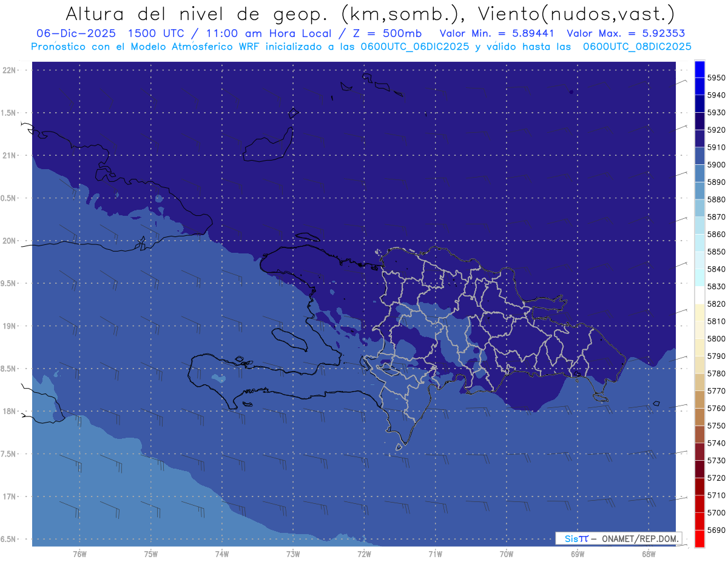This screenshot has width=728, height=562.
Task: Click the "5690" color scale label
Action: point(716,530)
